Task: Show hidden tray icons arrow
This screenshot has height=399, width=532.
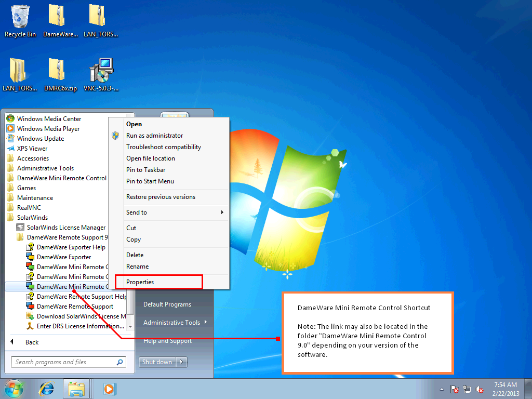Action: coord(442,389)
